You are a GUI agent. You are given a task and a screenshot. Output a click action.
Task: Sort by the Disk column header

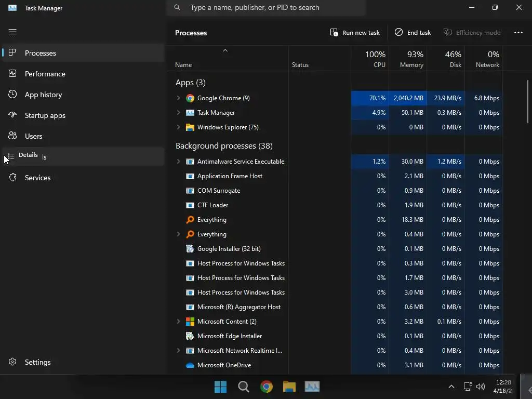click(x=445, y=59)
